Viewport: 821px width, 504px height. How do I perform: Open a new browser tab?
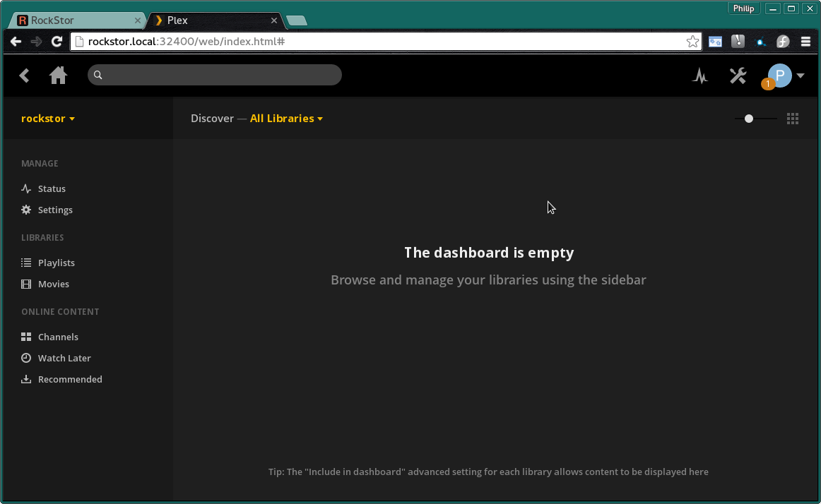coord(297,21)
